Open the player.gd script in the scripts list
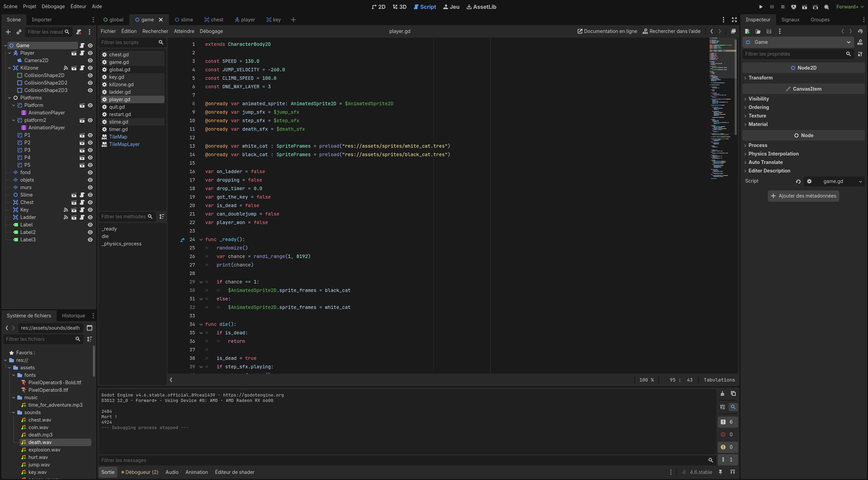The image size is (868, 480). 119,99
